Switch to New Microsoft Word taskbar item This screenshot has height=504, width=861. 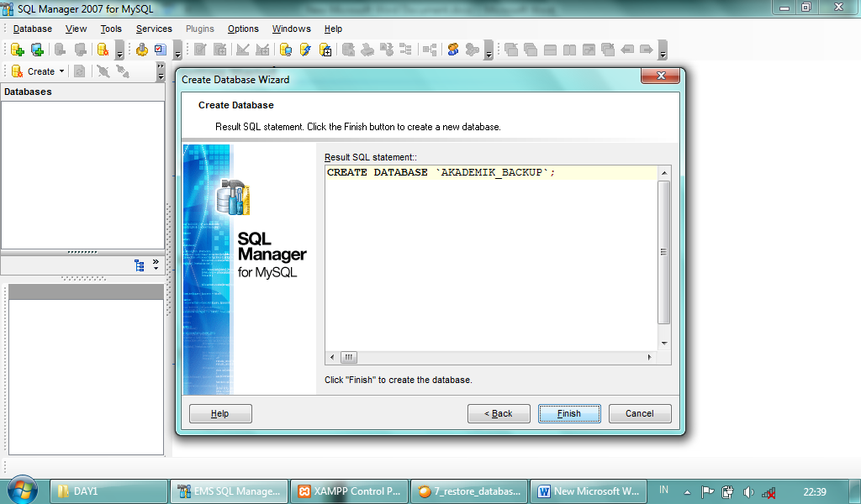[x=589, y=491]
